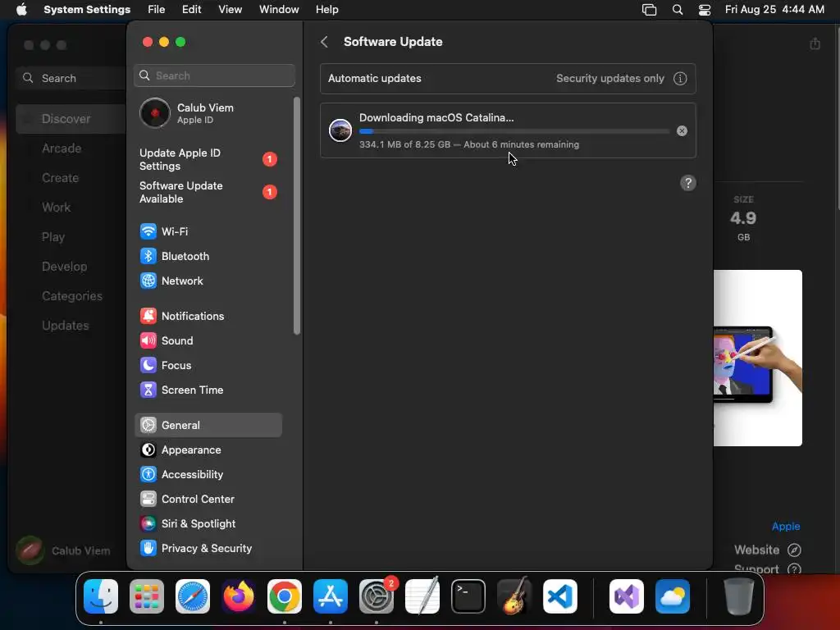840x630 pixels.
Task: Click the System Settings search field
Action: [x=214, y=75]
